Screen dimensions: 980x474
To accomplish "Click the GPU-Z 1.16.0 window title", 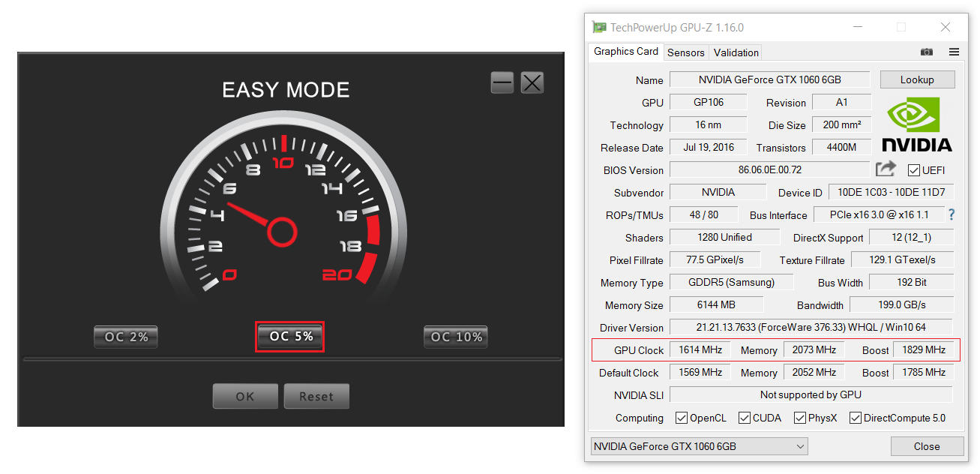I will [677, 28].
